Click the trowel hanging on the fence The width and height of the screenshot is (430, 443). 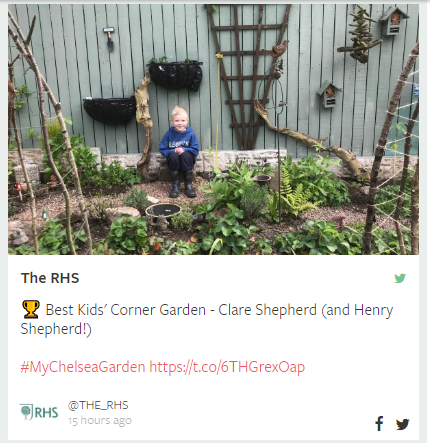109,39
